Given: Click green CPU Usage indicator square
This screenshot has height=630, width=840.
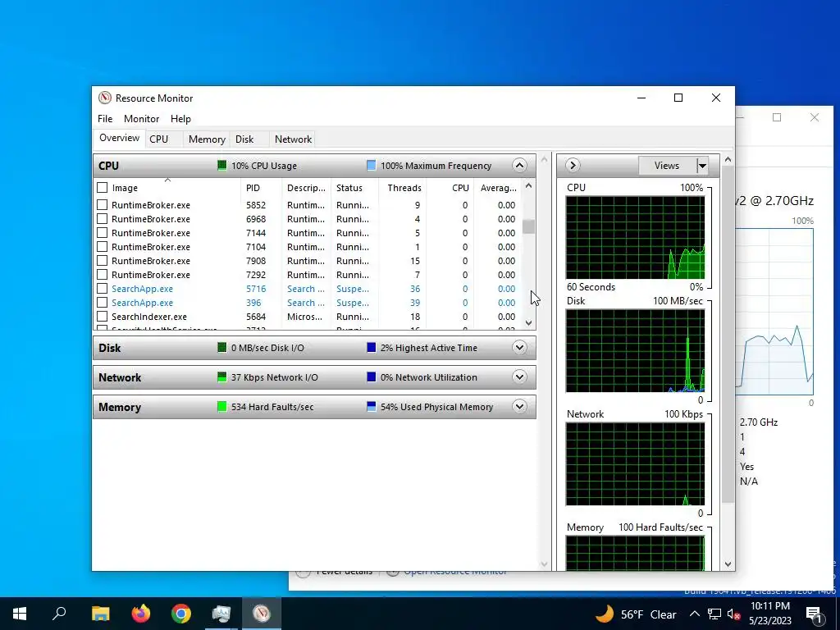Looking at the screenshot, I should click(x=221, y=166).
